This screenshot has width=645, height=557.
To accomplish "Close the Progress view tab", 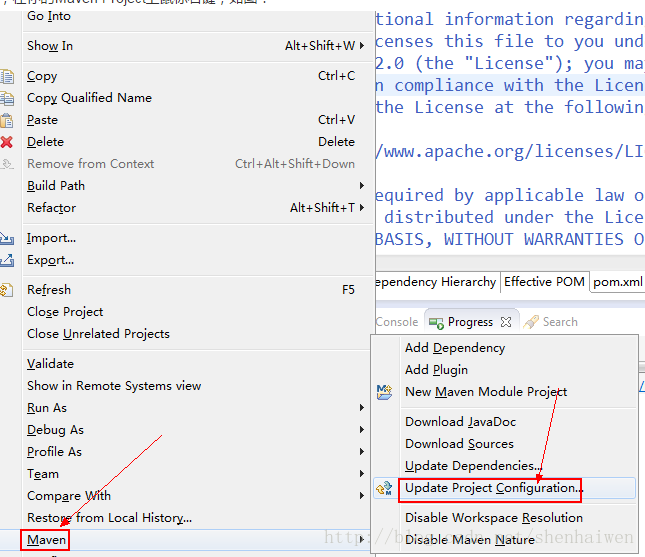I will [x=506, y=322].
